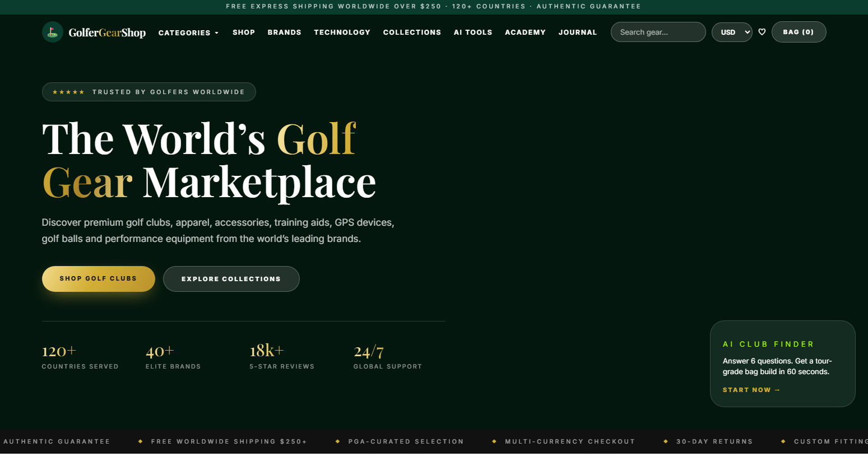
Task: Open the Brands menu item
Action: (x=284, y=32)
